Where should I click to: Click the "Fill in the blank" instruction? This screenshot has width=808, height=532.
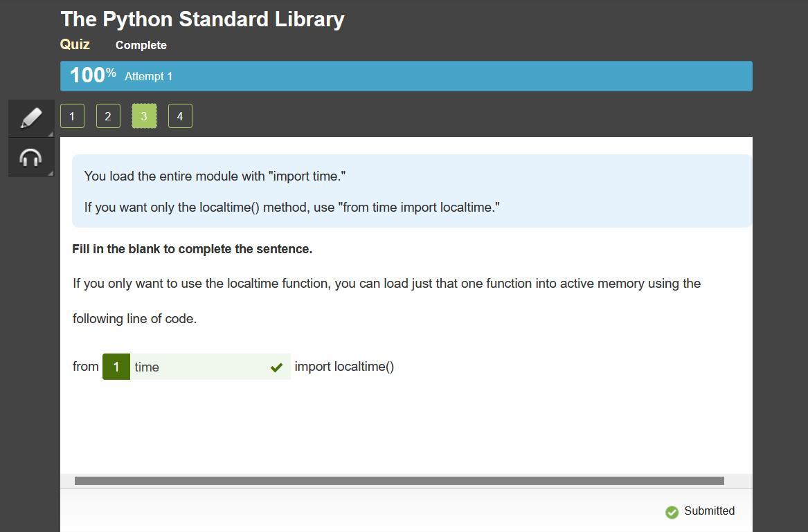click(192, 249)
